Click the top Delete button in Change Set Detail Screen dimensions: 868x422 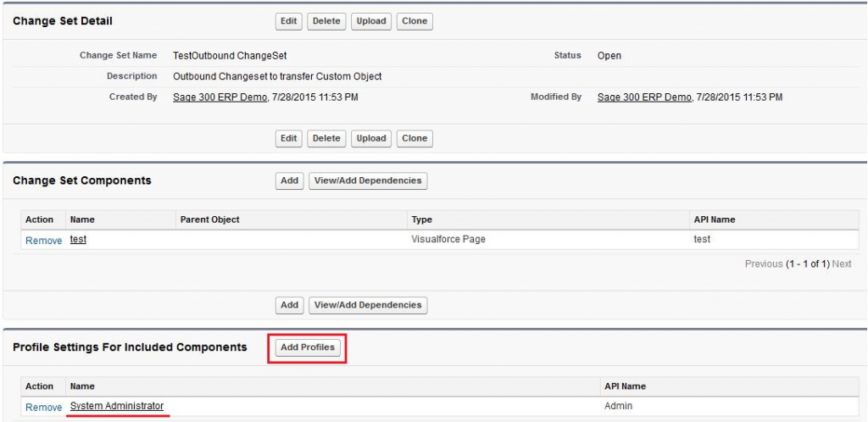326,21
